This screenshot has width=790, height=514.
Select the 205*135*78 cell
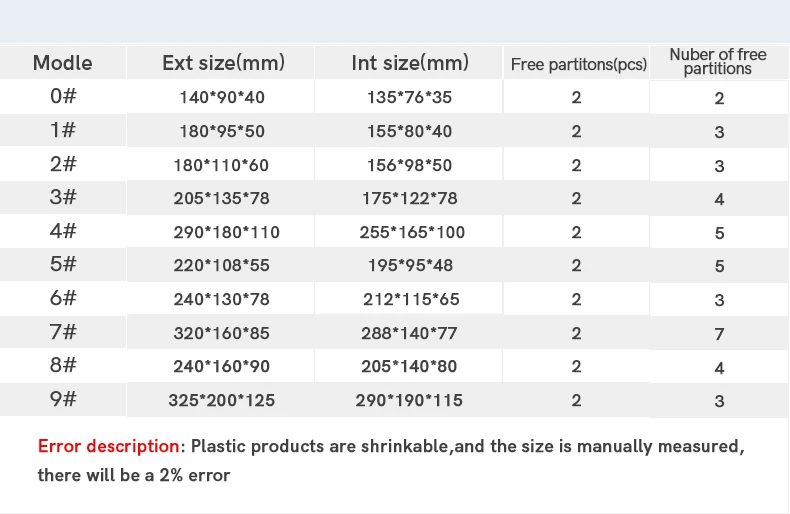[x=222, y=199]
